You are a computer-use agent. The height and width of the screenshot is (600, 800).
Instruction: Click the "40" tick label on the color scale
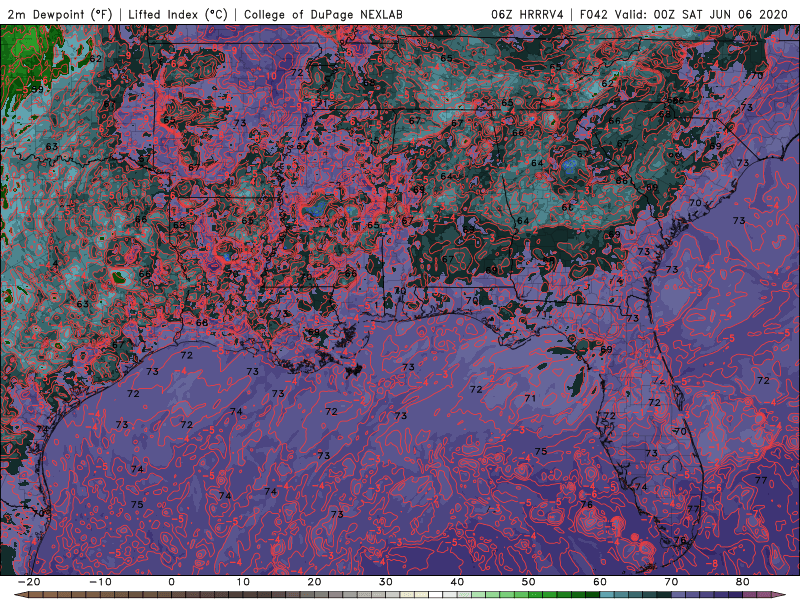coord(457,582)
